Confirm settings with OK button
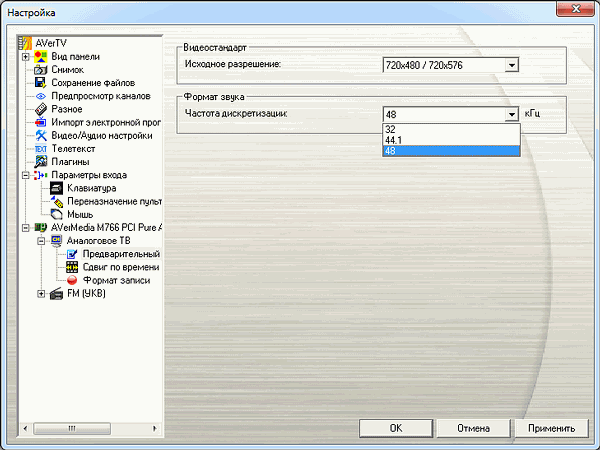 396,428
